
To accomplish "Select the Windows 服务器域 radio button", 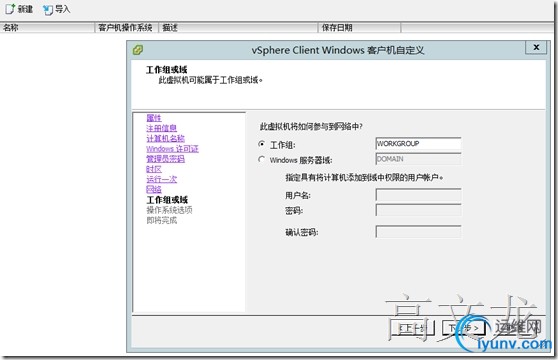I will tap(262, 159).
